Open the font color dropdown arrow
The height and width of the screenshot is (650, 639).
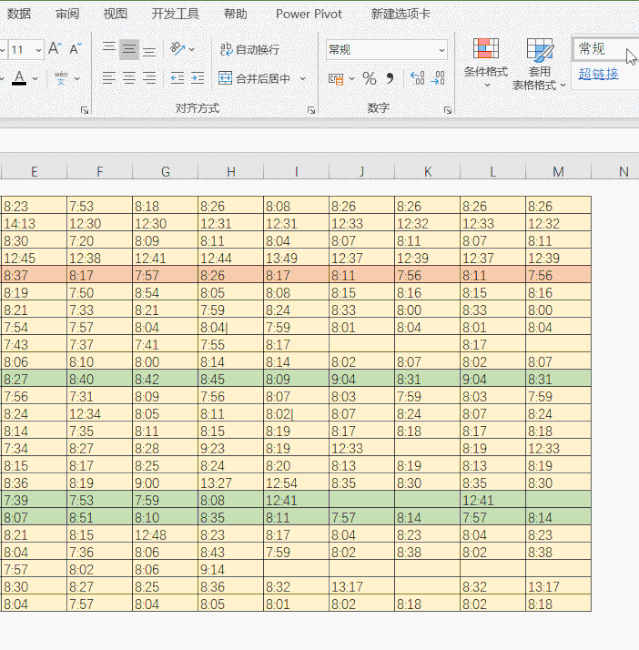[x=35, y=78]
